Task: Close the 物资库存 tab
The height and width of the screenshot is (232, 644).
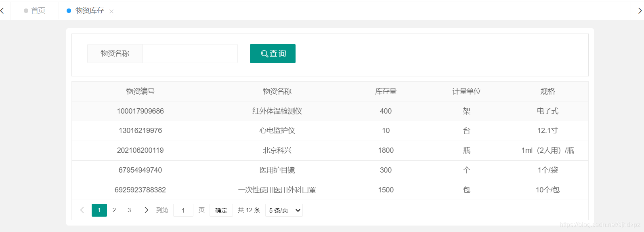Action: (111, 11)
